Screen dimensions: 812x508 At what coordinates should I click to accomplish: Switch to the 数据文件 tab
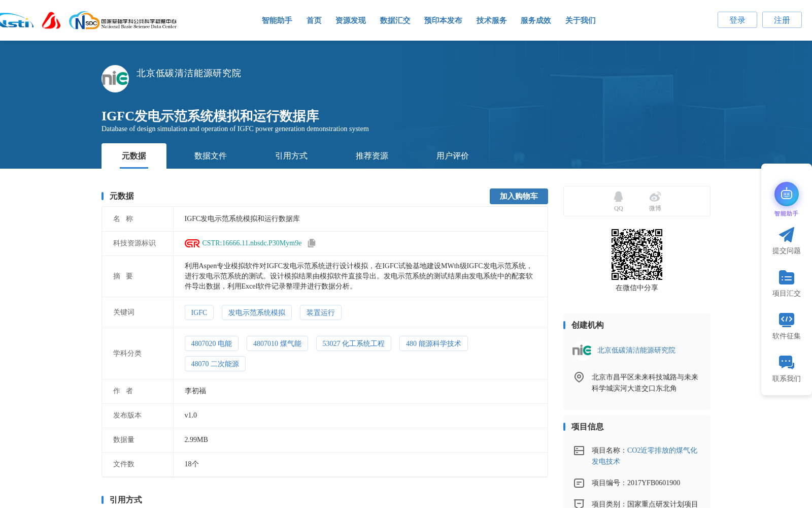211,156
